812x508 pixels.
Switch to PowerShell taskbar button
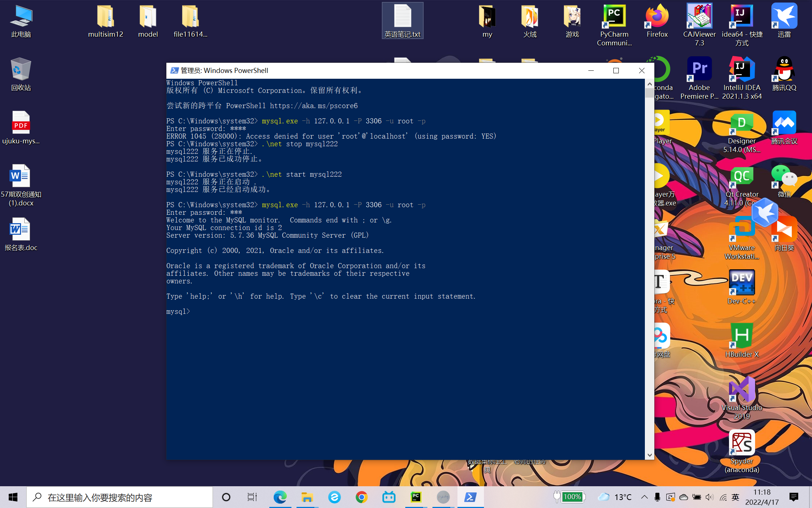(470, 497)
